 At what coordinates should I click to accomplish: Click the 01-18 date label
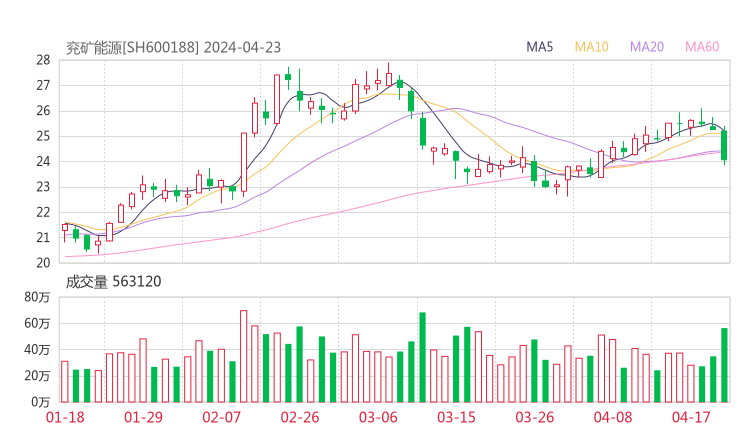[65, 417]
